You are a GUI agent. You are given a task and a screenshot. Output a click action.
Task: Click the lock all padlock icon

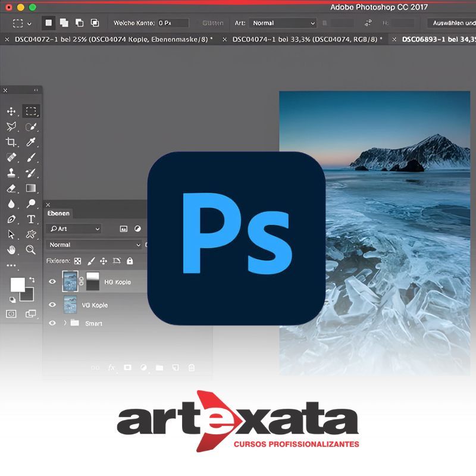[x=130, y=261]
